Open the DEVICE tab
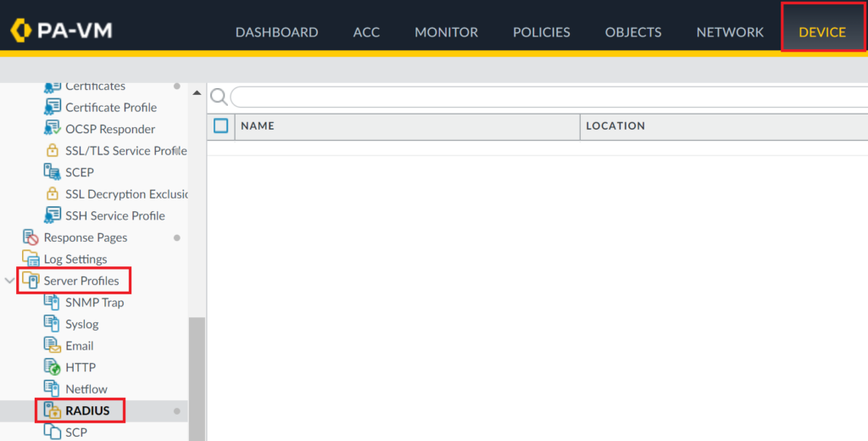The image size is (868, 441). tap(822, 32)
